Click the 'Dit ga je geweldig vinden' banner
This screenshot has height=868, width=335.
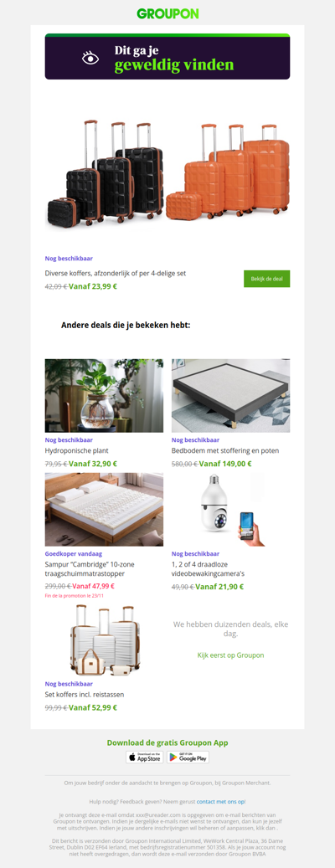pyautogui.click(x=167, y=56)
